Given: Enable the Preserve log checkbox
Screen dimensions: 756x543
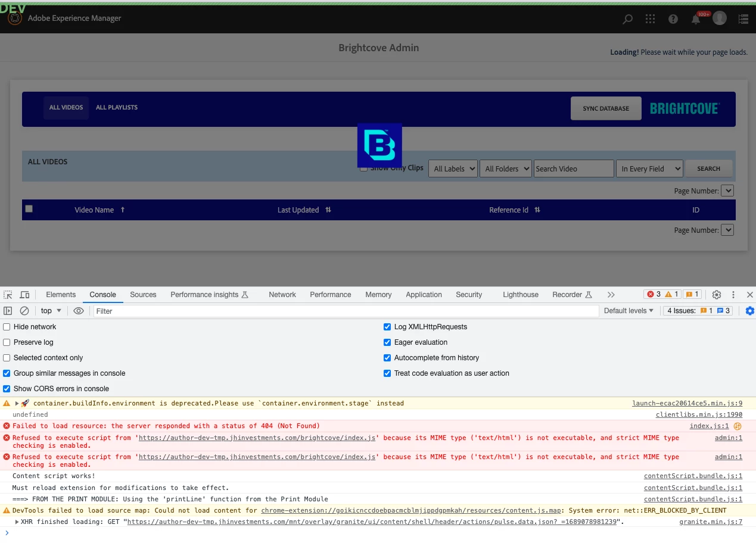Looking at the screenshot, I should click(7, 342).
